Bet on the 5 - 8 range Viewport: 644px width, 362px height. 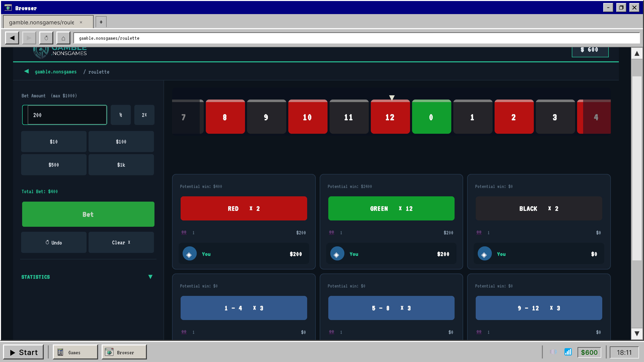coord(391,308)
